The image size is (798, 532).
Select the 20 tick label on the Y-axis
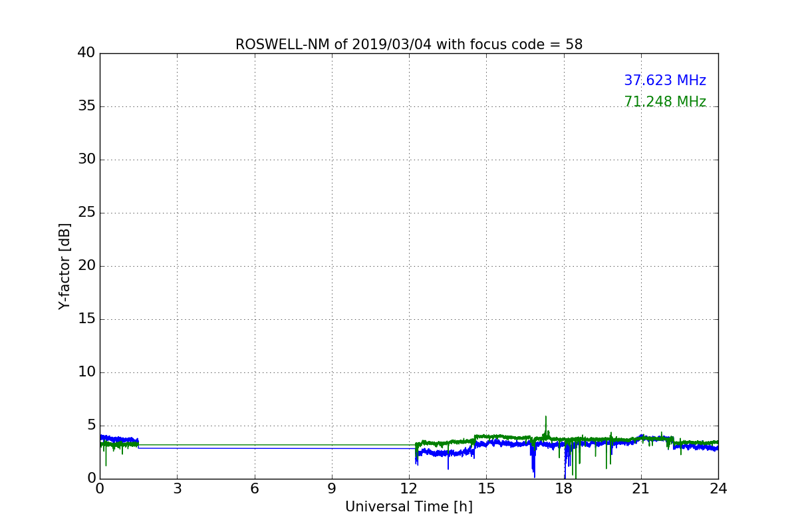click(86, 266)
